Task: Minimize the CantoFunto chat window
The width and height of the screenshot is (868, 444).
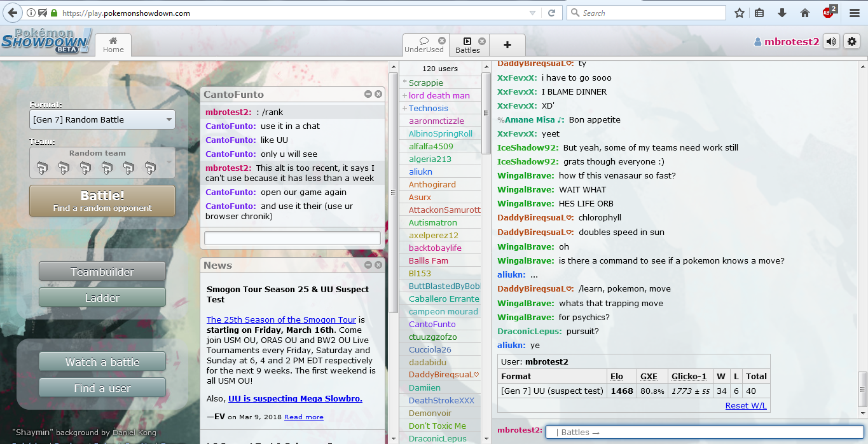Action: 368,94
